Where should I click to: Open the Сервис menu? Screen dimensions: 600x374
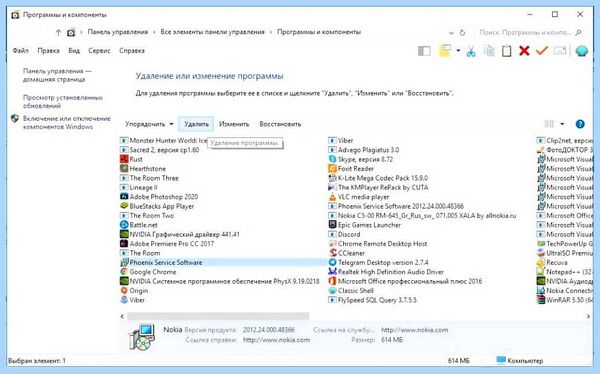99,51
